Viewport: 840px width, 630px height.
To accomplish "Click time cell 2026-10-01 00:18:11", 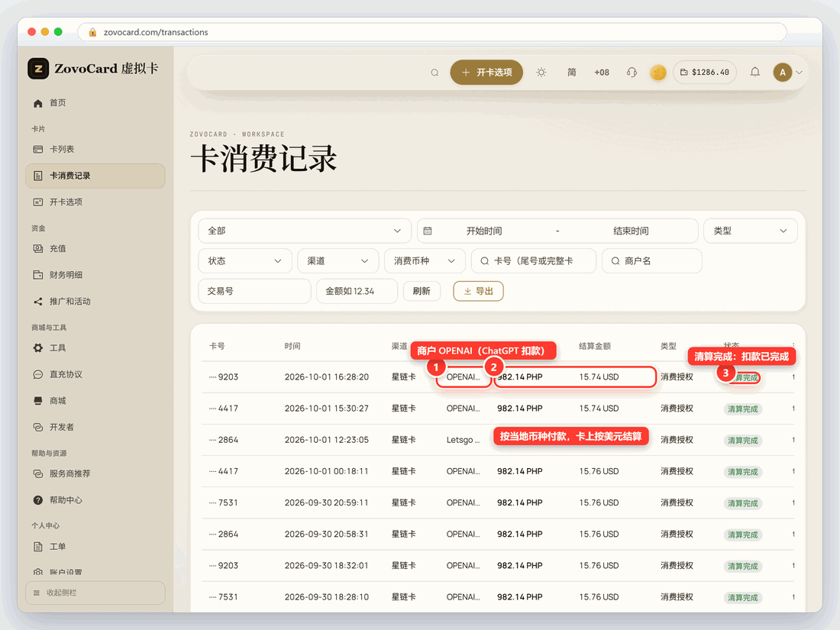I will (x=326, y=471).
